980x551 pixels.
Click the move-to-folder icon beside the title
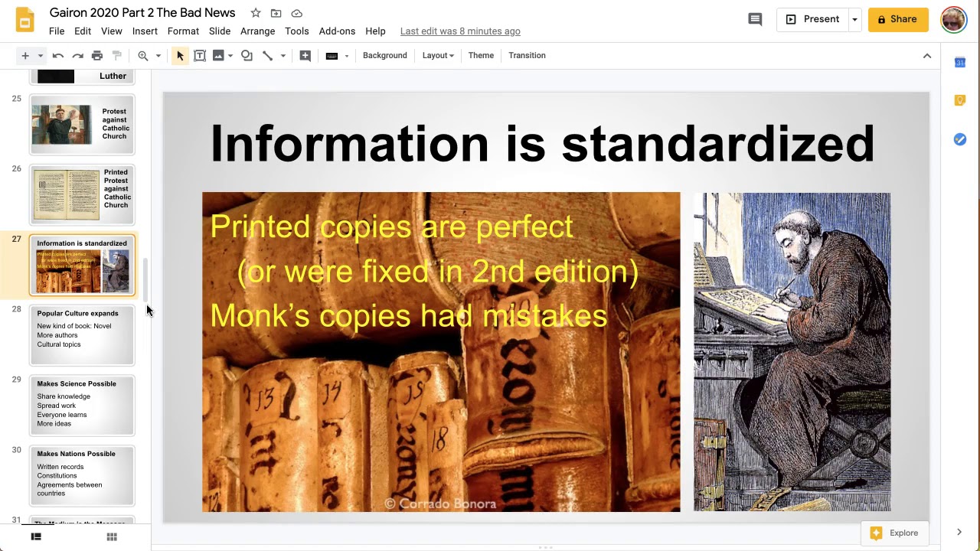tap(276, 13)
